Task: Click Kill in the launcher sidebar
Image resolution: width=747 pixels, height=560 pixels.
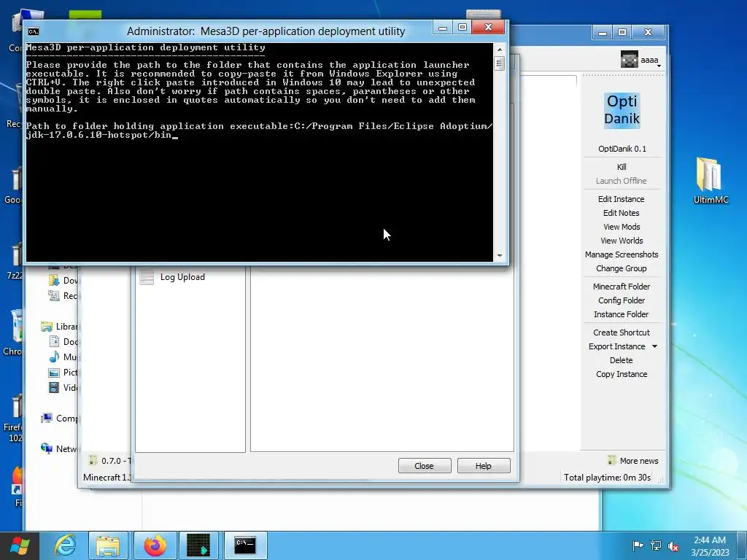Action: pos(622,167)
